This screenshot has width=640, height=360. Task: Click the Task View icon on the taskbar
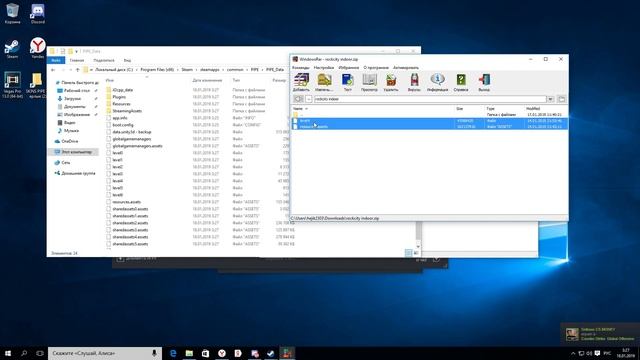tap(40, 353)
